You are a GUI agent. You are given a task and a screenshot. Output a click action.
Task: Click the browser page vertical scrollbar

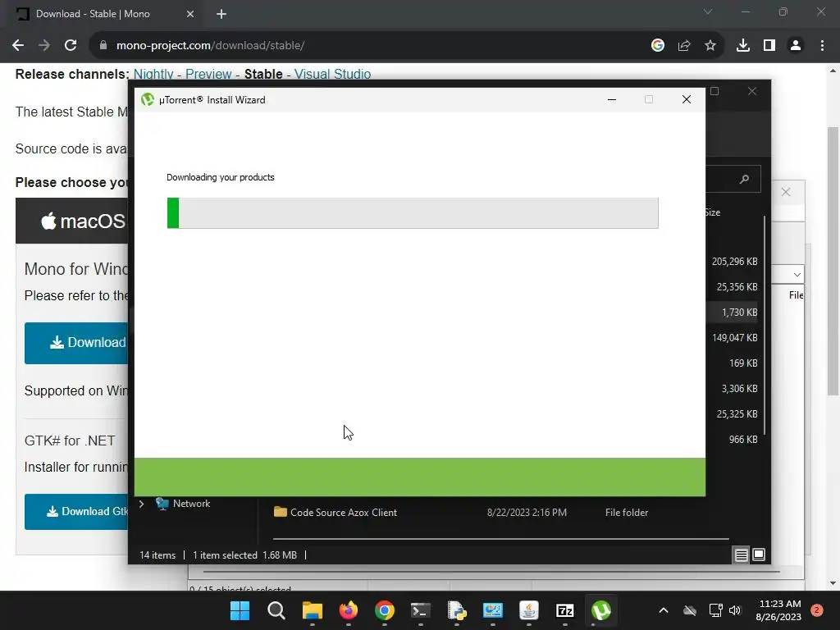tap(833, 262)
